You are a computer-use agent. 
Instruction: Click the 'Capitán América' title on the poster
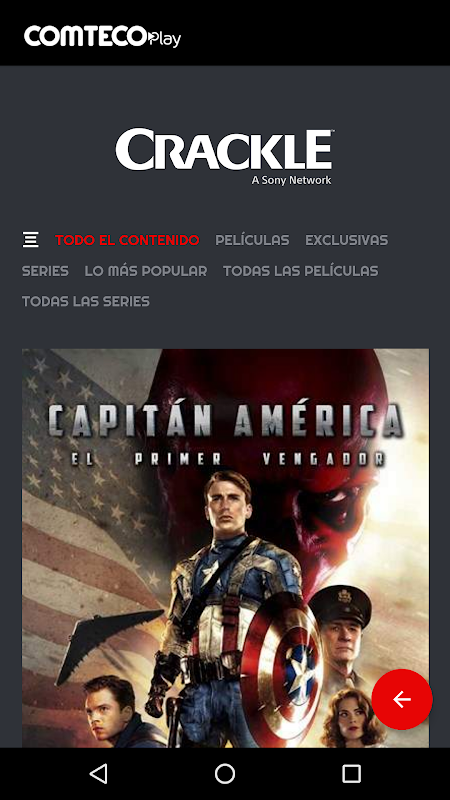click(x=226, y=421)
